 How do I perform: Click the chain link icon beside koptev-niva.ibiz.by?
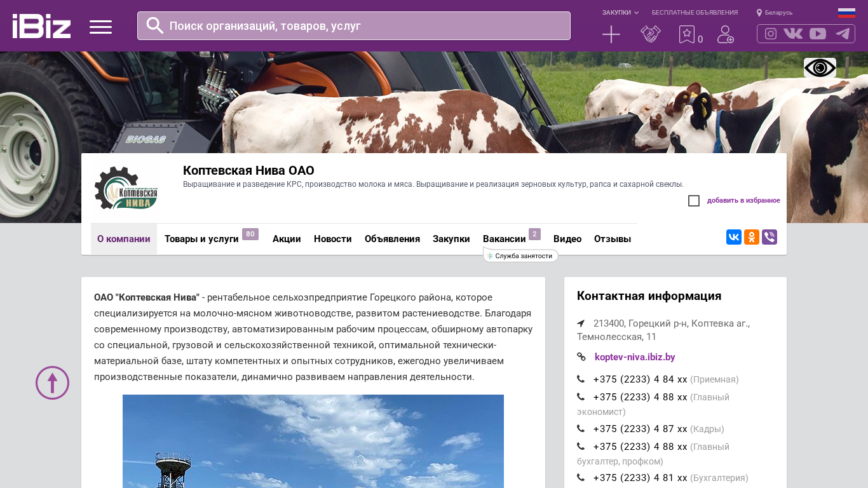[581, 357]
